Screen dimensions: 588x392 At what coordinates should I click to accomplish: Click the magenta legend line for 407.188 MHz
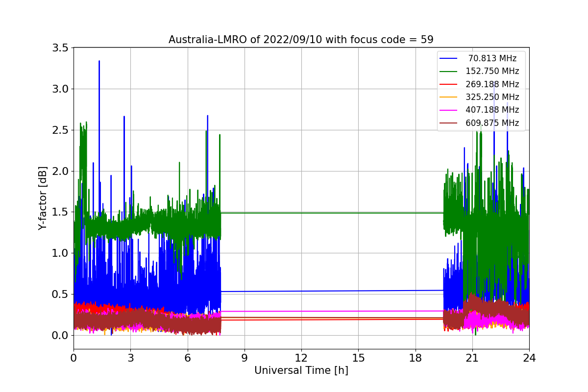449,111
